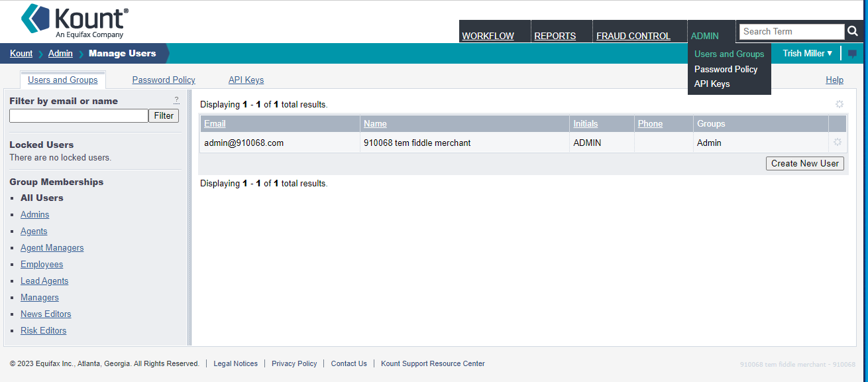Select Users and Groups in Admin dropdown
The image size is (868, 382).
730,54
